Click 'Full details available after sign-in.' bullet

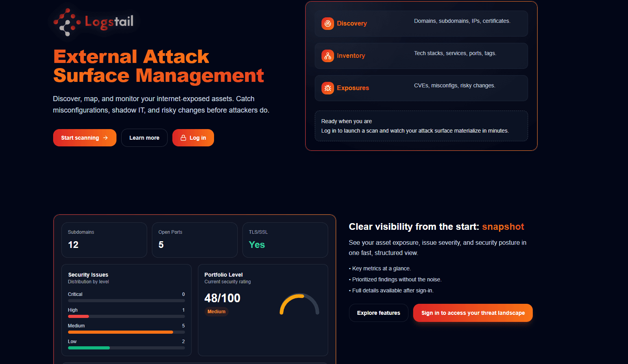coord(391,290)
